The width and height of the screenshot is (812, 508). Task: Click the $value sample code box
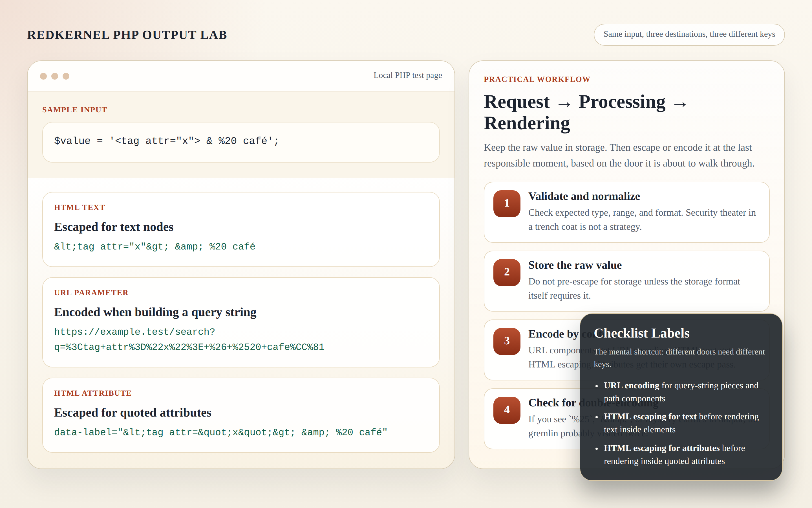point(241,142)
